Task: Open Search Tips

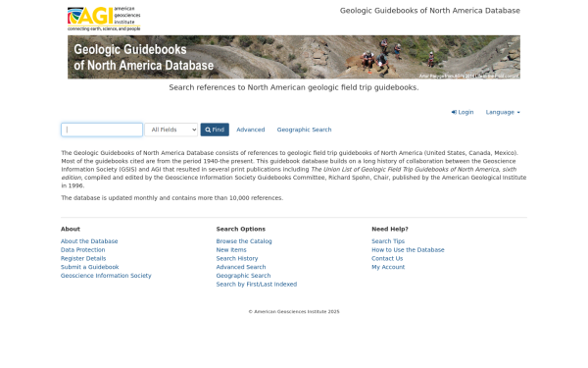Action: click(388, 241)
